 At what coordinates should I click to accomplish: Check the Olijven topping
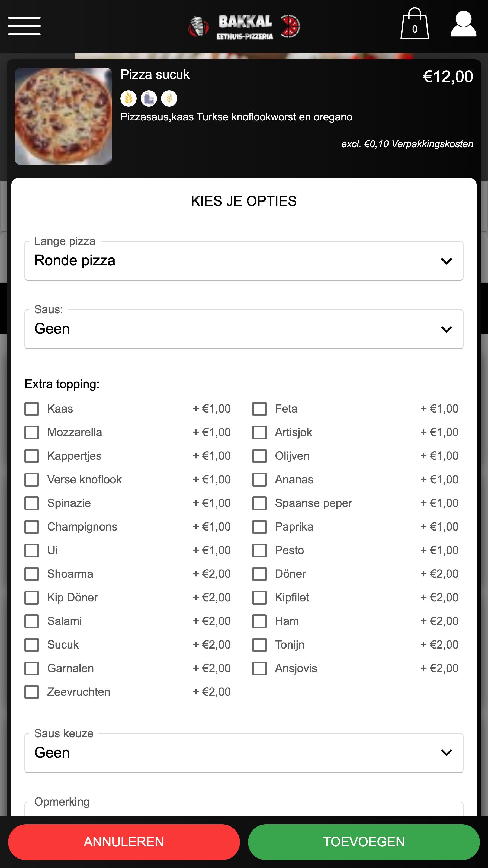tap(259, 456)
